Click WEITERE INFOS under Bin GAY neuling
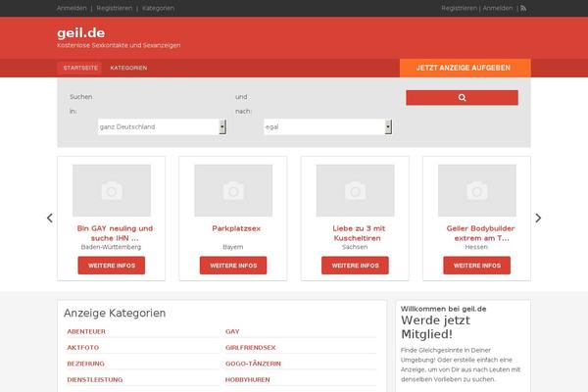Image resolution: width=588 pixels, height=392 pixels. point(112,266)
